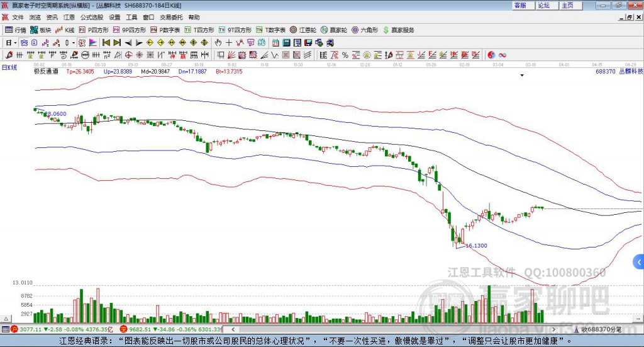The height and width of the screenshot is (347, 644).
Task: Expand the candlestick style dropdown arrow
Action: click(x=74, y=43)
